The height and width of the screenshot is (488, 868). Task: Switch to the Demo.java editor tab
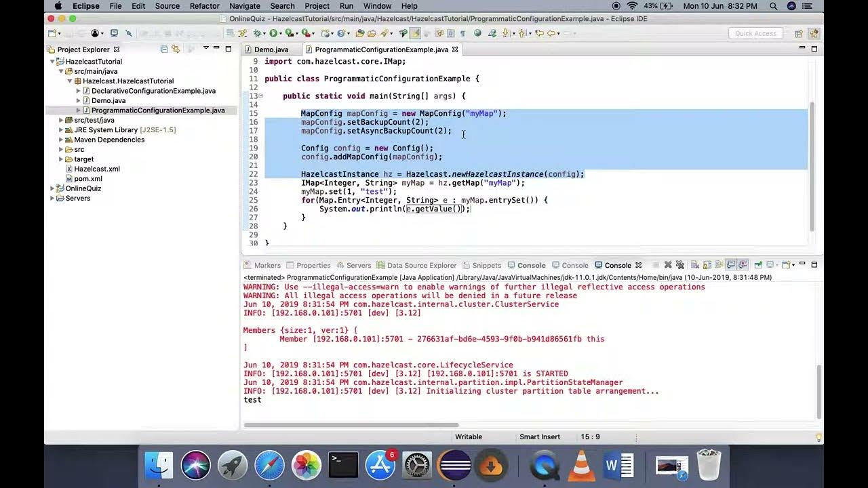pos(271,49)
